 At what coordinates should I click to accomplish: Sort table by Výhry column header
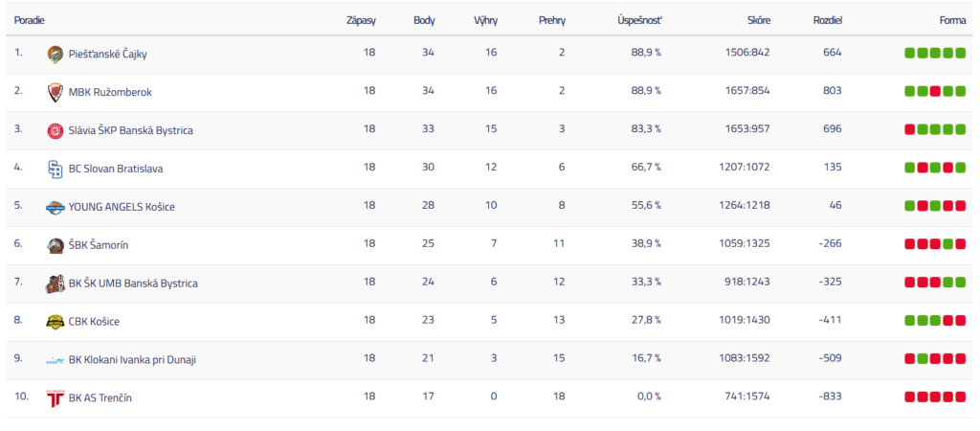point(485,20)
